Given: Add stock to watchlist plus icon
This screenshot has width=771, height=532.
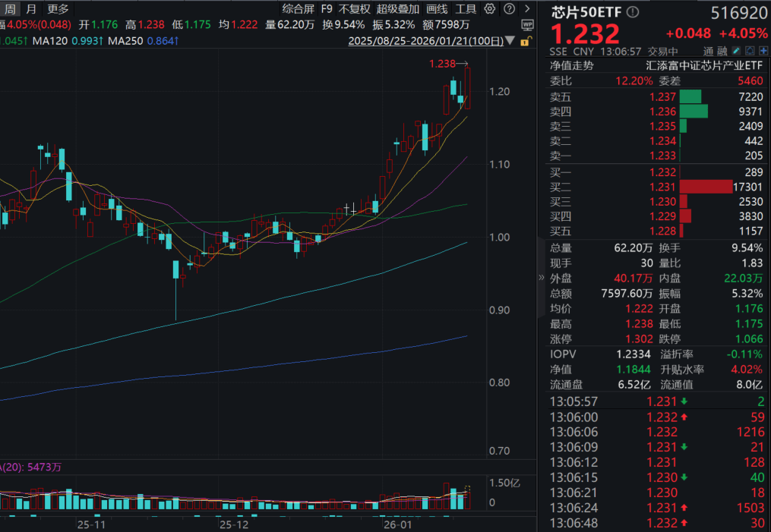Looking at the screenshot, I should [763, 51].
